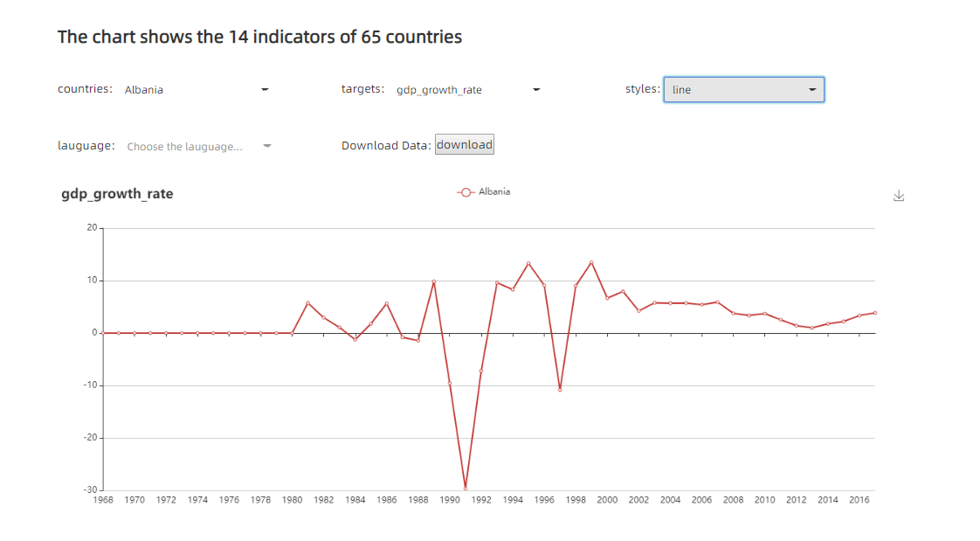Select the 1989 spike data point

tap(434, 281)
